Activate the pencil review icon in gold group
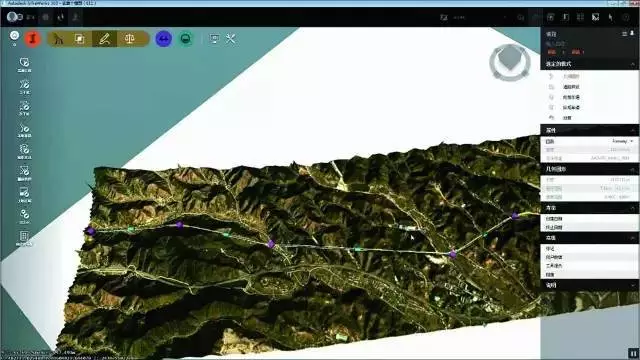Image resolution: width=640 pixels, height=360 pixels. pos(104,39)
